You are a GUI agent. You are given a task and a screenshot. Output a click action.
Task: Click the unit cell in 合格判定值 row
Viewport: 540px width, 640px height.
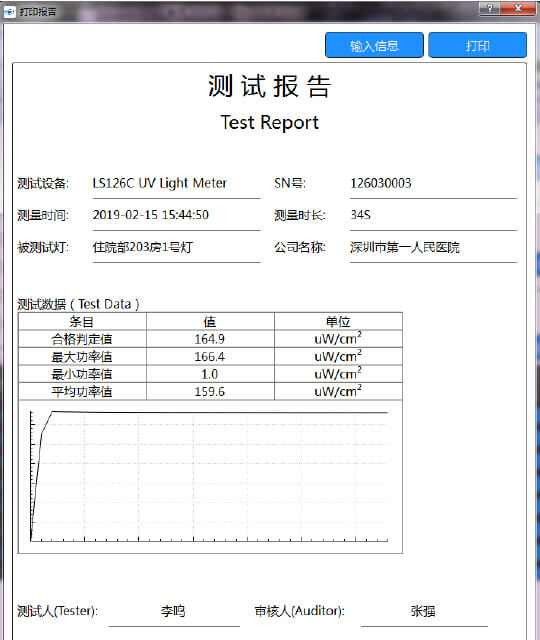point(338,338)
